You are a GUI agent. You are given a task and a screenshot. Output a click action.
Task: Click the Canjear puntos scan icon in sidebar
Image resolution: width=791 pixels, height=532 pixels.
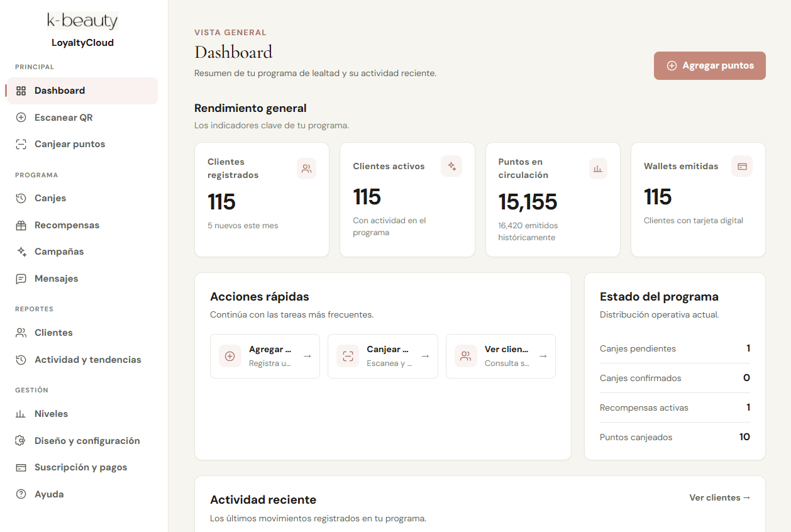(x=21, y=144)
